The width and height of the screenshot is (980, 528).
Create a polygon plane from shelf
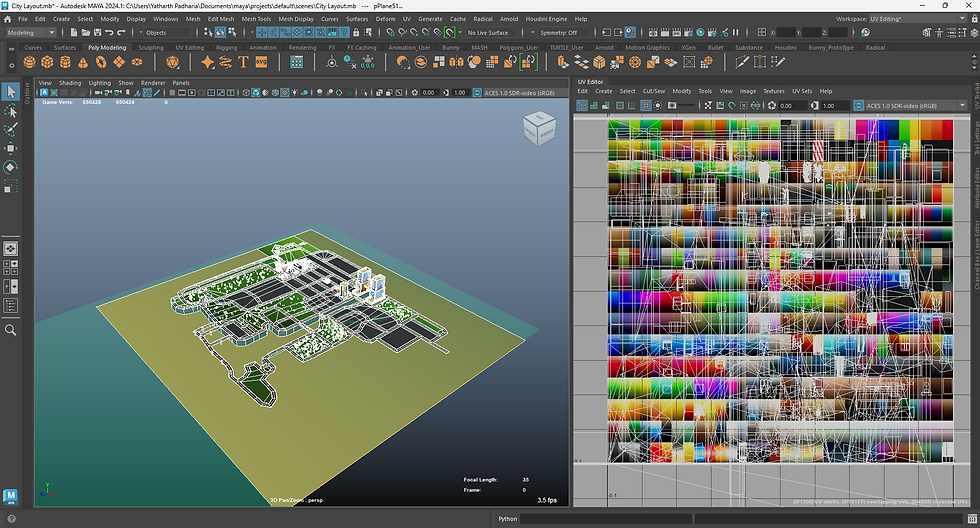click(x=119, y=62)
